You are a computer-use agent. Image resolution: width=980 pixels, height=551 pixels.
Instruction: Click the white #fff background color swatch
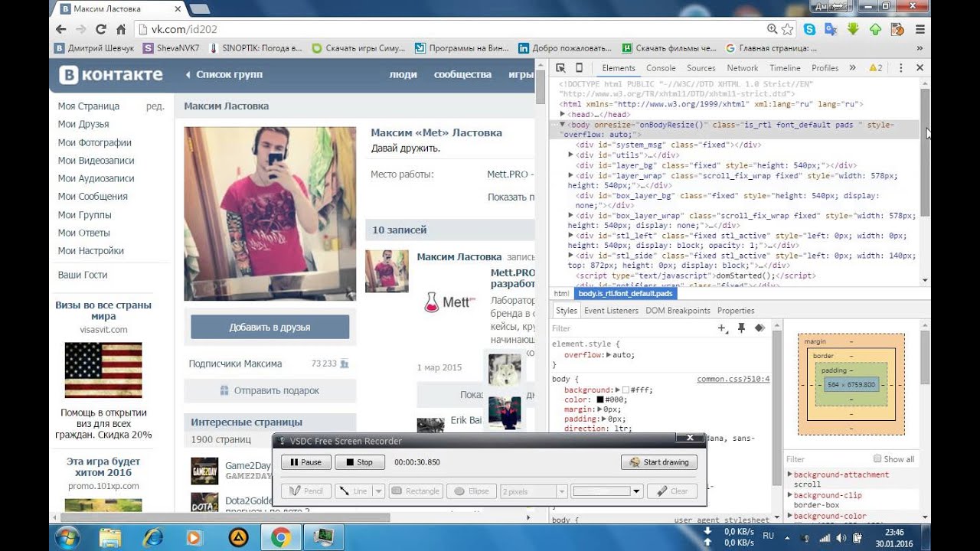pyautogui.click(x=626, y=390)
